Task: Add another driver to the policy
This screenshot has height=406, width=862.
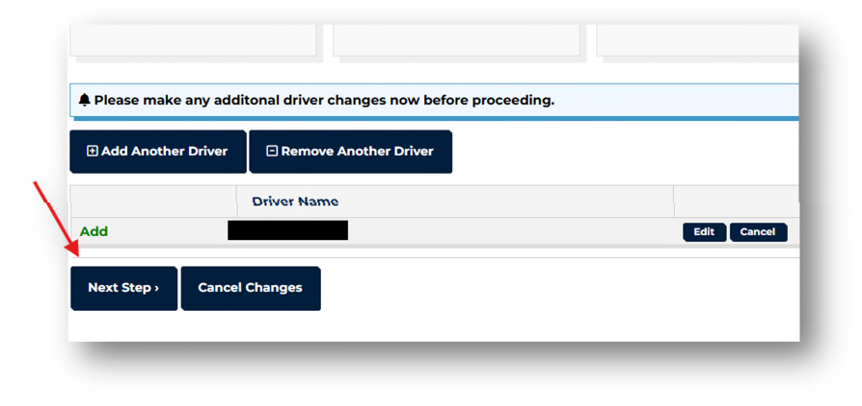Action: pyautogui.click(x=158, y=152)
